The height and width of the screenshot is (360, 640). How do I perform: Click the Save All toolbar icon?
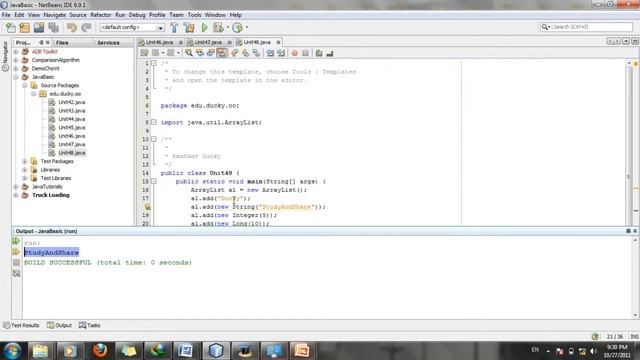[x=53, y=28]
